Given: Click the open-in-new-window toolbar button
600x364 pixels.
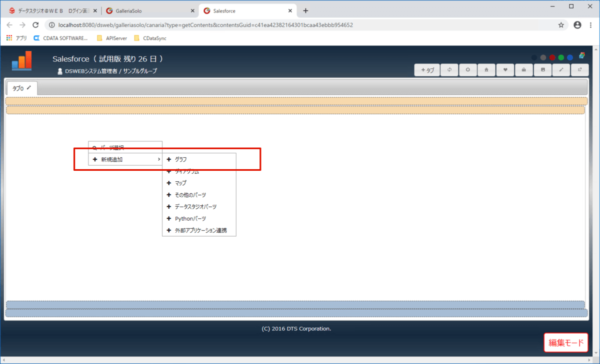Looking at the screenshot, I should click(579, 70).
